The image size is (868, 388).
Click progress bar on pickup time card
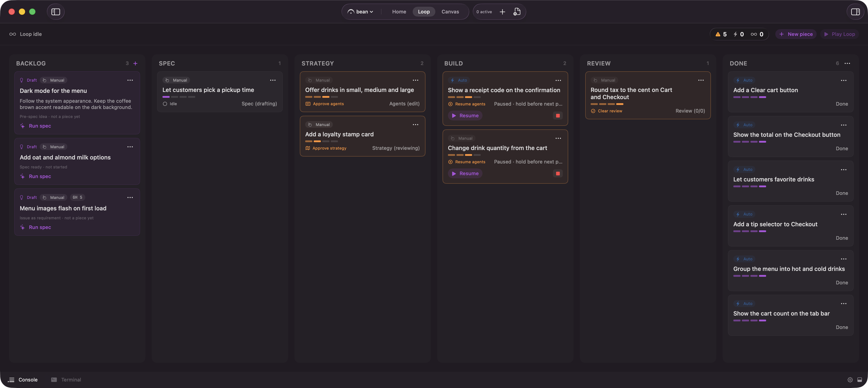click(x=179, y=97)
